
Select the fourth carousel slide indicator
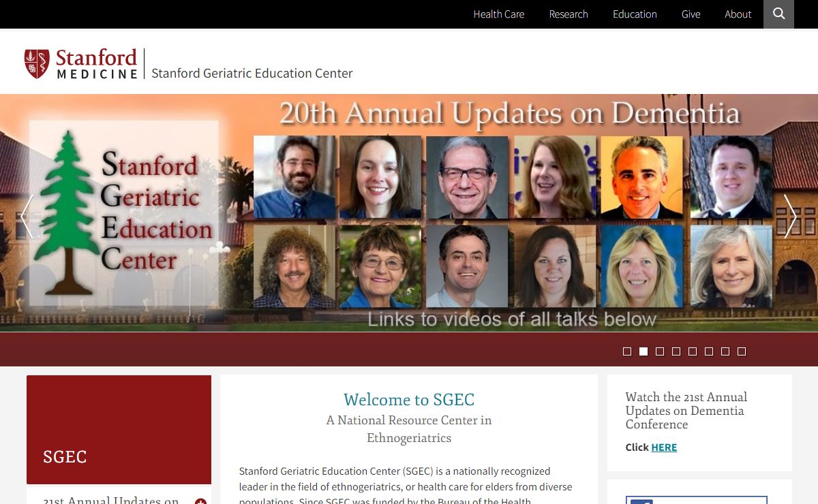click(676, 351)
